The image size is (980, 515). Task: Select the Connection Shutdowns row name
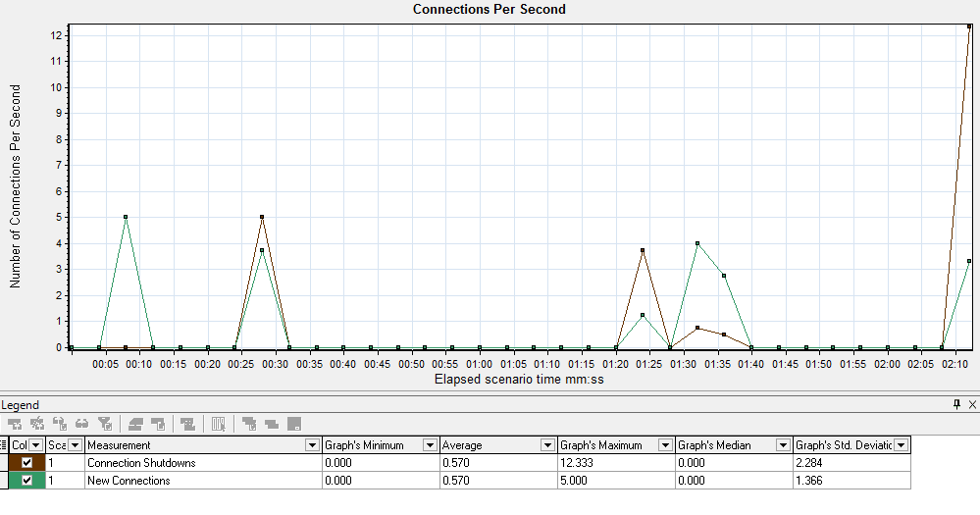pos(141,463)
